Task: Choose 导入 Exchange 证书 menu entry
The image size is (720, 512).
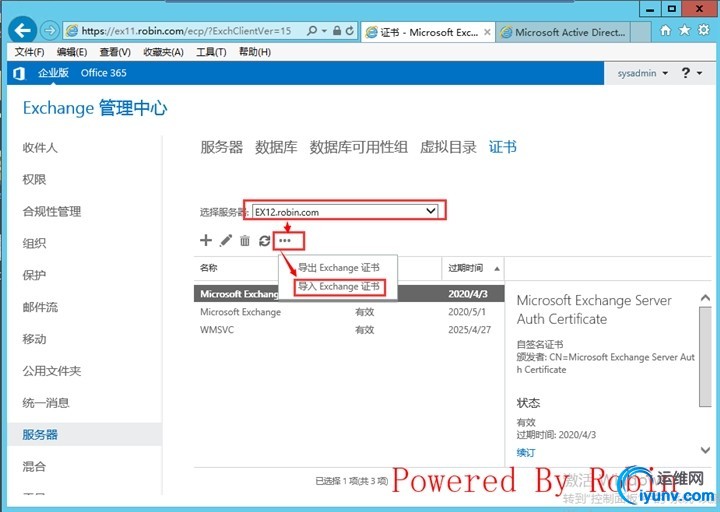Action: pyautogui.click(x=338, y=287)
